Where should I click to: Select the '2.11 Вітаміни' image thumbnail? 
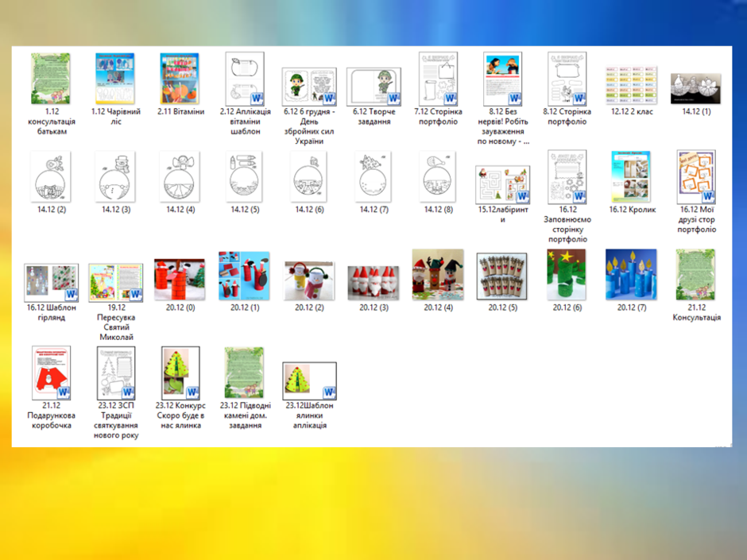[x=180, y=79]
